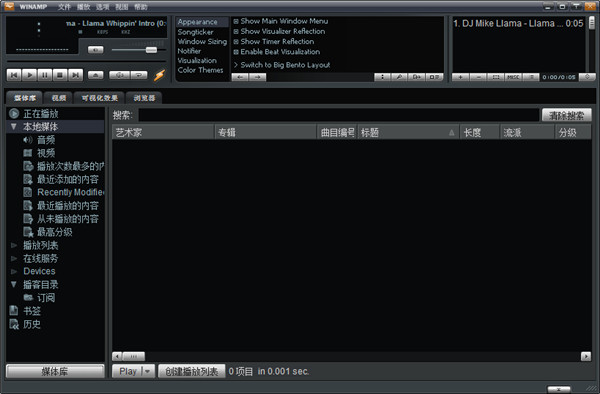Select 最近添加的内容 smart view
This screenshot has height=394, width=600.
click(x=67, y=179)
